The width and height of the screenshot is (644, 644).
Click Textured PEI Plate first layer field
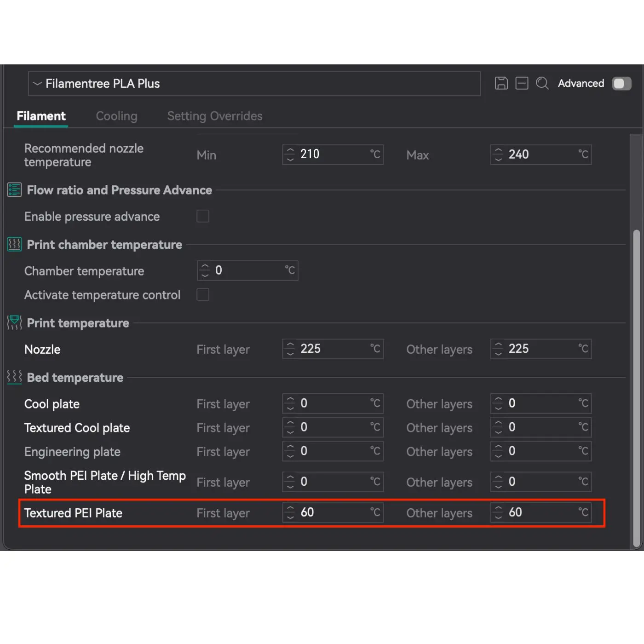click(x=333, y=512)
